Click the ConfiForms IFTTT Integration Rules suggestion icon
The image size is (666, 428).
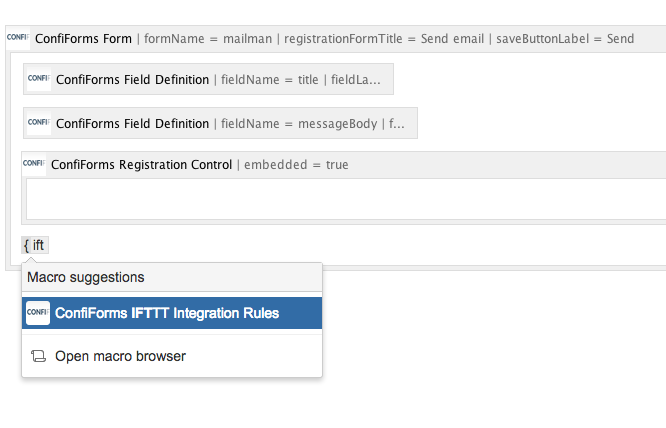[38, 313]
